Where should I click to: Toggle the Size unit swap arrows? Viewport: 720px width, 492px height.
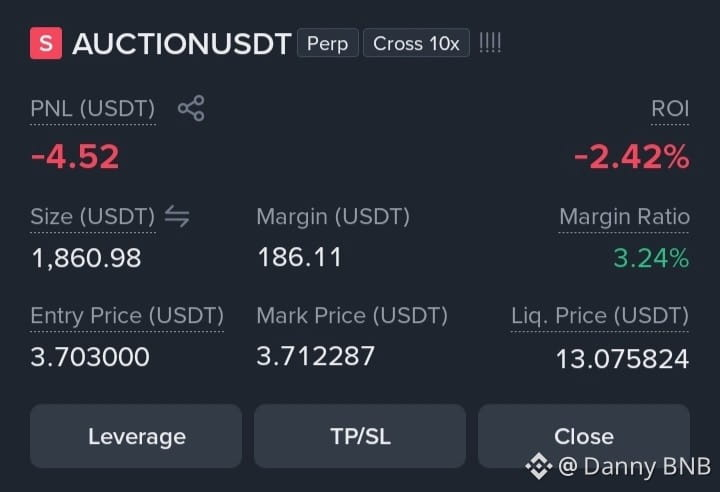[x=177, y=216]
